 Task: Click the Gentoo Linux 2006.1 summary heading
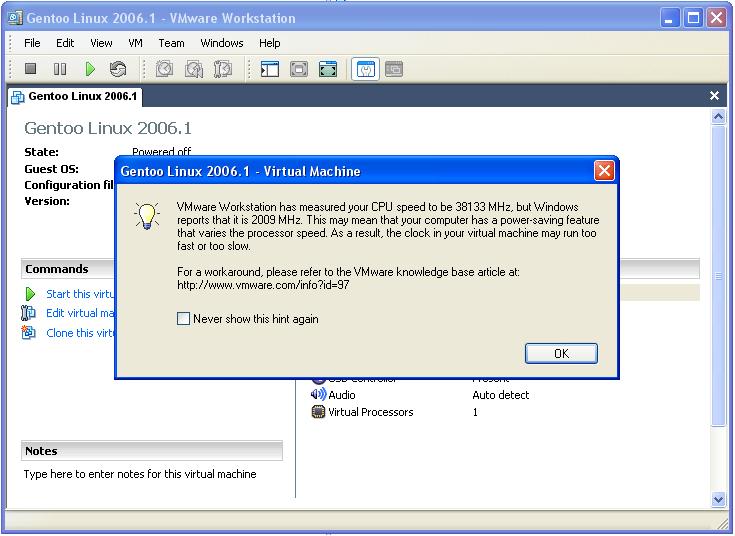point(108,128)
